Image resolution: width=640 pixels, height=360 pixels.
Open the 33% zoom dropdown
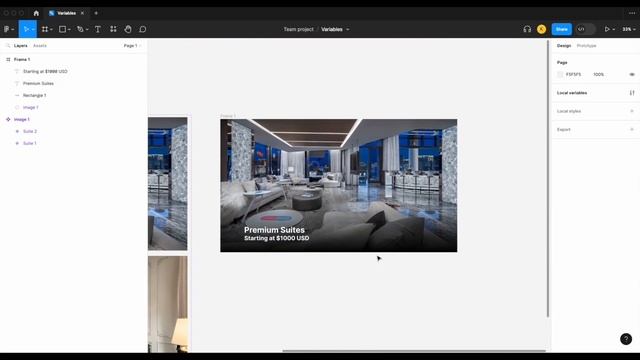tap(629, 29)
